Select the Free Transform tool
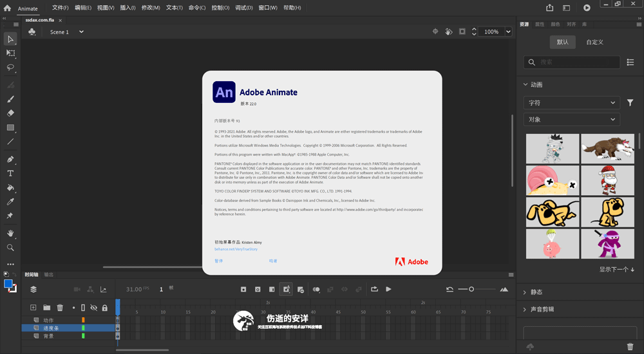This screenshot has height=354, width=644. click(x=11, y=53)
